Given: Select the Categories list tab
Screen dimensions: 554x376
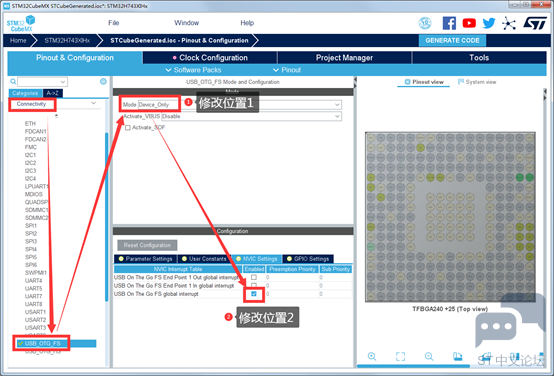Looking at the screenshot, I should click(x=25, y=93).
